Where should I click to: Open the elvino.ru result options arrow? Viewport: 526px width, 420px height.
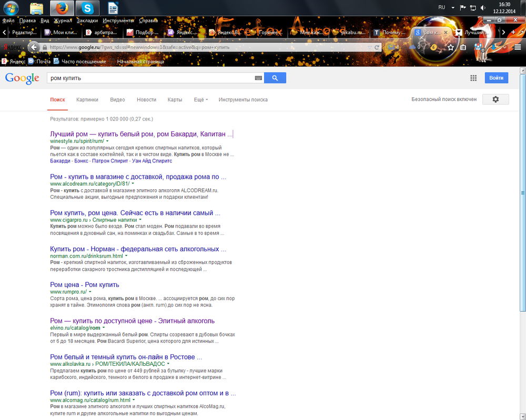coord(104,328)
